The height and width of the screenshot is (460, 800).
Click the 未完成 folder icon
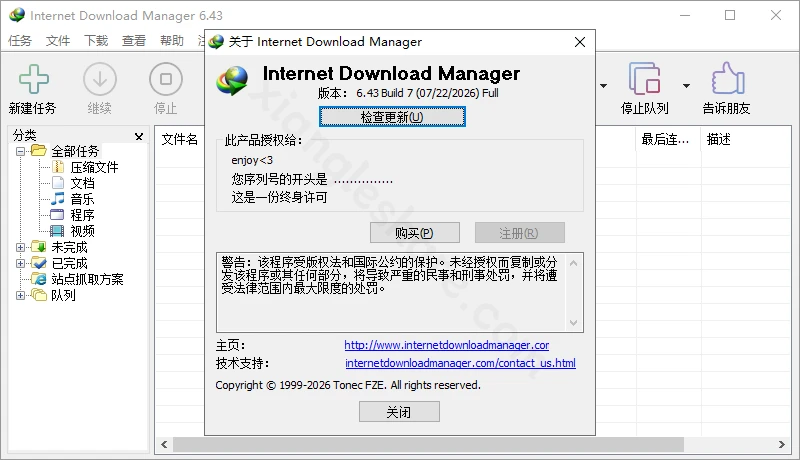(39, 247)
